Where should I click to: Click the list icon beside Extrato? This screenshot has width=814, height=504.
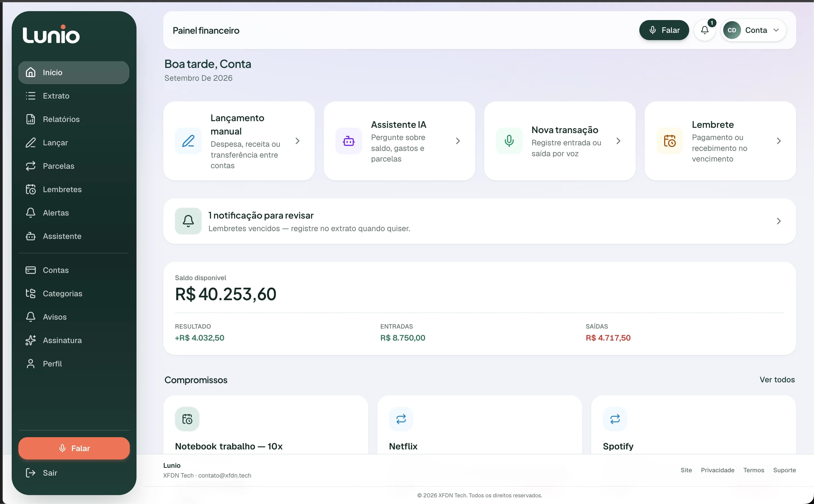[x=31, y=96]
